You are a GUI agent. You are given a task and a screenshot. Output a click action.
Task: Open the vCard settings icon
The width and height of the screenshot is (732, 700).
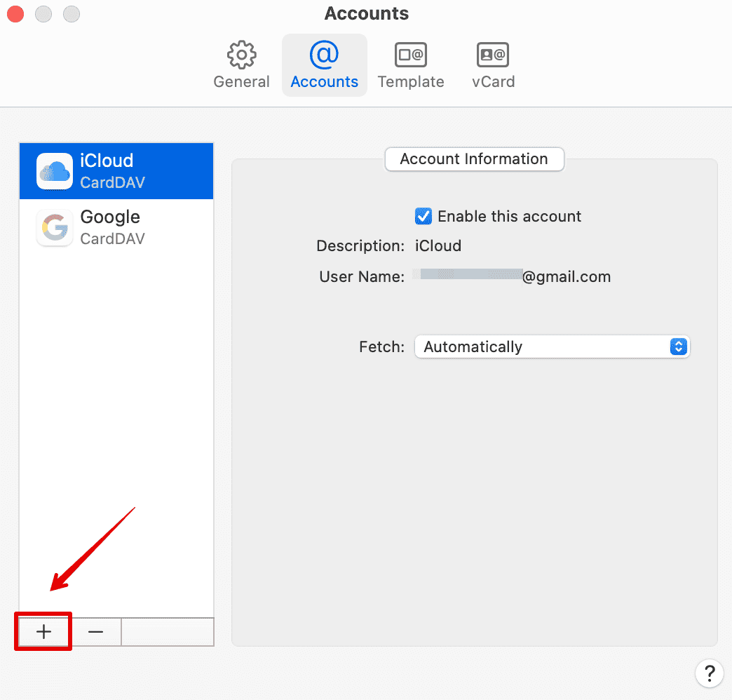pos(493,55)
